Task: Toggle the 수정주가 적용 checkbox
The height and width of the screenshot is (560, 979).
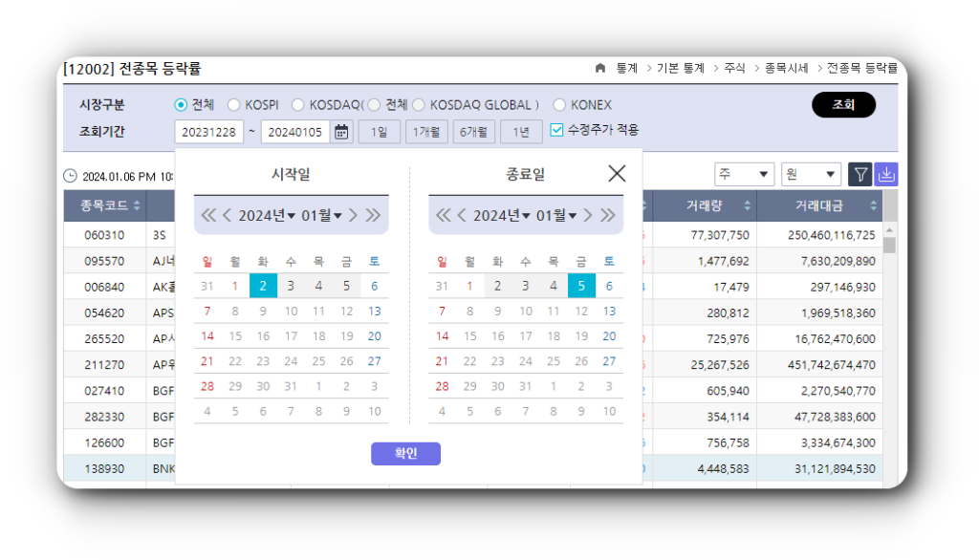Action: (556, 130)
